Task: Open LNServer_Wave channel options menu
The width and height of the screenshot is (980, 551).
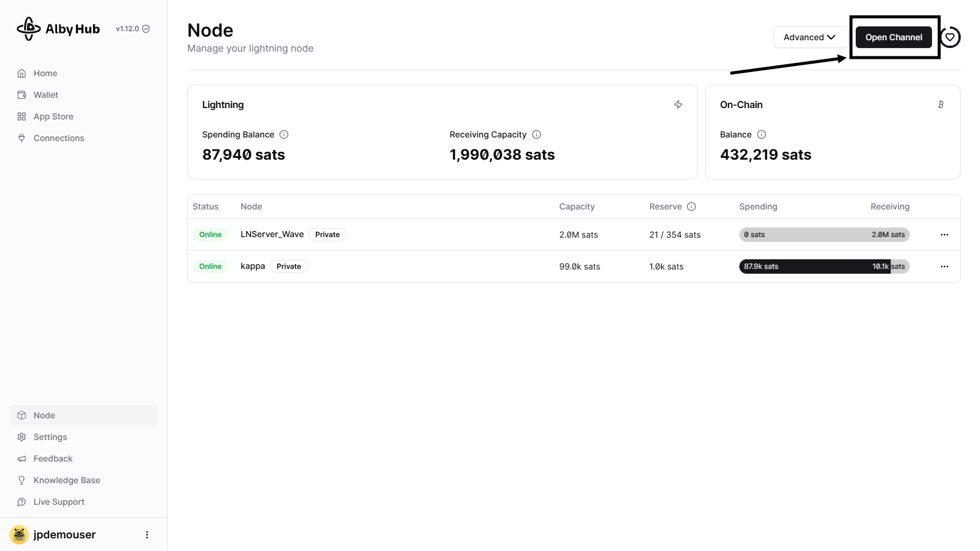Action: tap(945, 235)
